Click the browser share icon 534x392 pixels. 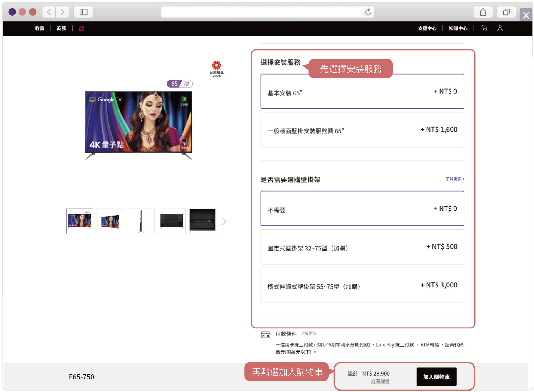483,12
